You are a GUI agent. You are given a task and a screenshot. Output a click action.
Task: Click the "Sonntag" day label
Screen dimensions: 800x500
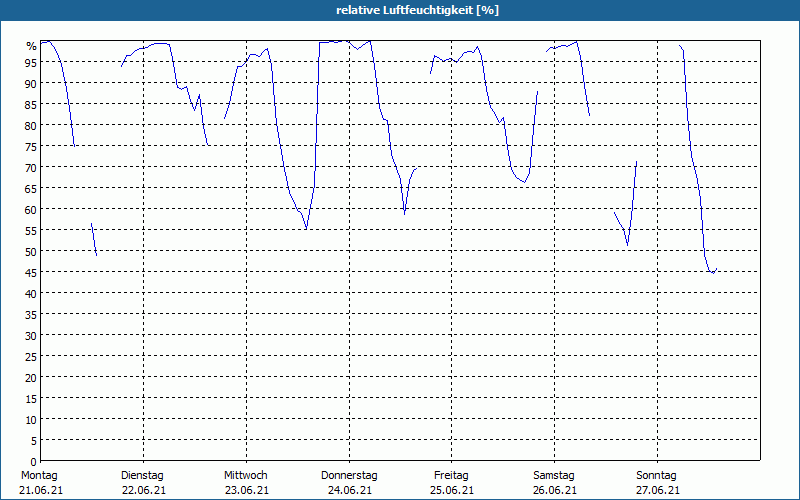pos(656,476)
